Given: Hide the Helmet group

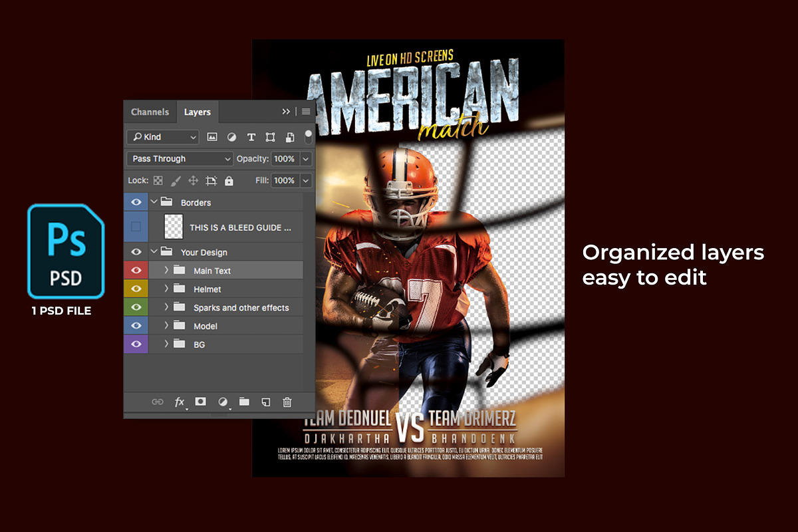Looking at the screenshot, I should (136, 289).
